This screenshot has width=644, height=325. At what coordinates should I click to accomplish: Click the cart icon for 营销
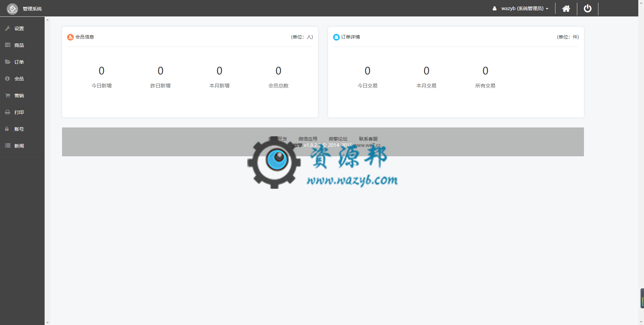[x=7, y=95]
